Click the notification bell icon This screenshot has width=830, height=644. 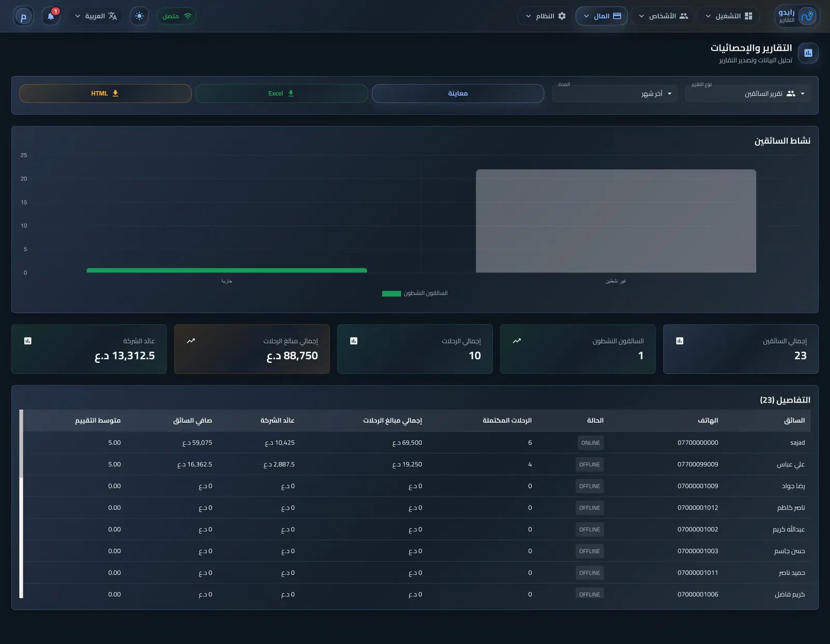pyautogui.click(x=51, y=16)
